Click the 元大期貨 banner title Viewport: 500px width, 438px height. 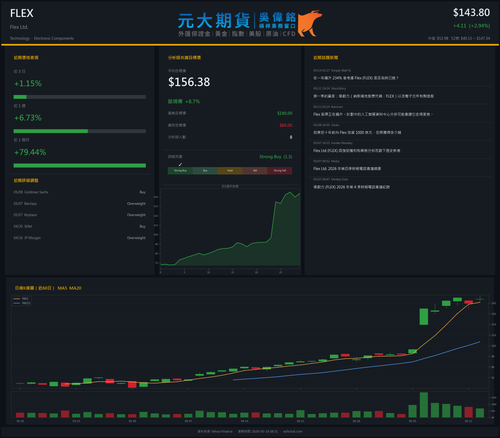click(214, 21)
